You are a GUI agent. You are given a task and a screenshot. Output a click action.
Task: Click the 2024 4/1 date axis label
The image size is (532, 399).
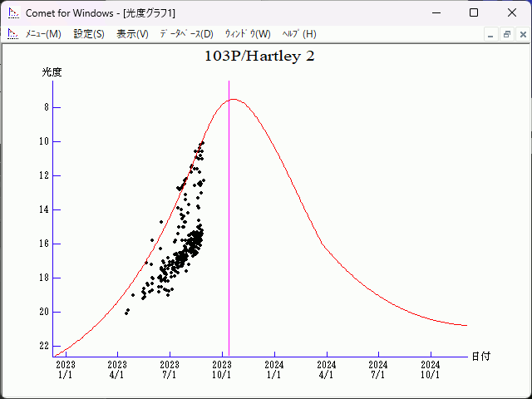[x=327, y=370]
